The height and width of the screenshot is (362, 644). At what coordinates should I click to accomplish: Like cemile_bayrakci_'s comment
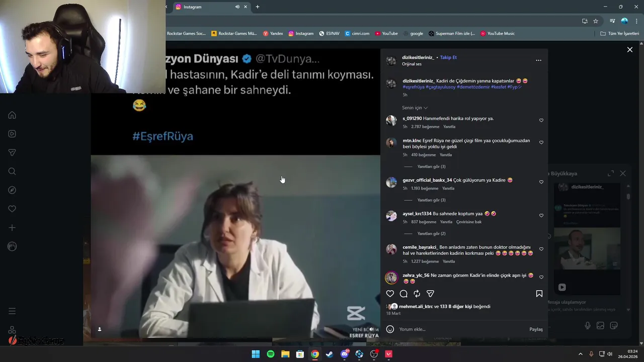[541, 249]
